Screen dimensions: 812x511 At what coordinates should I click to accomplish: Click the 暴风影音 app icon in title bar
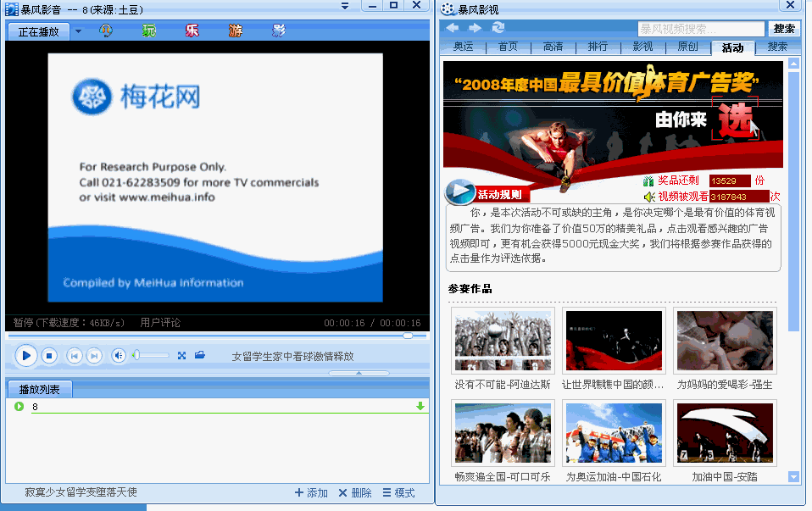pos(11,9)
